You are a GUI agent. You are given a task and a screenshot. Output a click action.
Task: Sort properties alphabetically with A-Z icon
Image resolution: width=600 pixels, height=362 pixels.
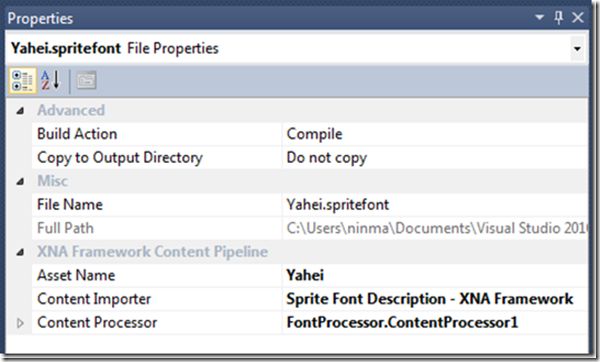[x=51, y=80]
